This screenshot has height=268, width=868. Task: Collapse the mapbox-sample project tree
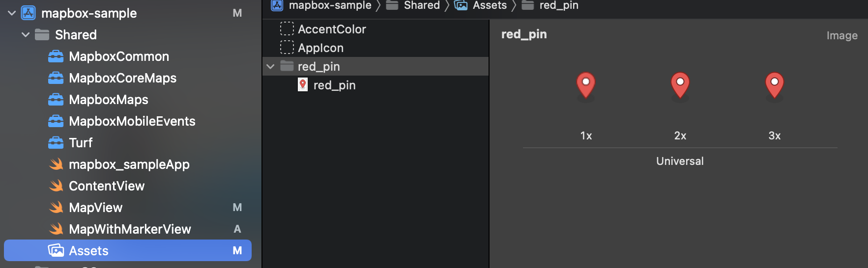[12, 13]
